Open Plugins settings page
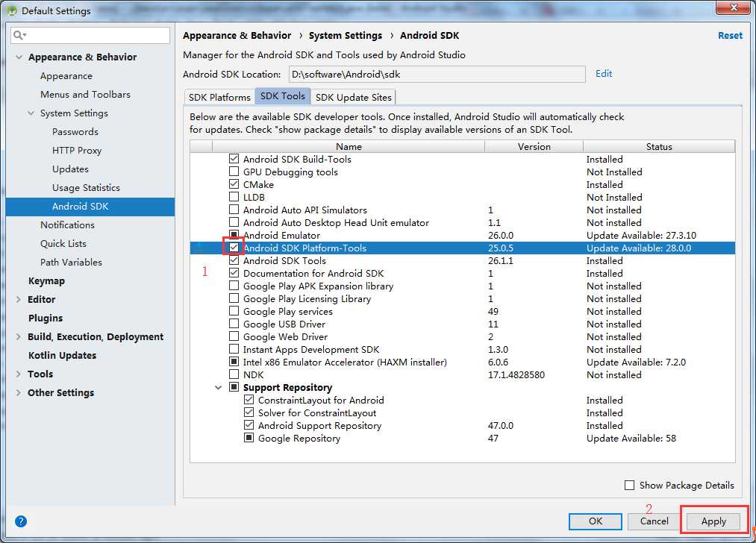The width and height of the screenshot is (756, 543). pos(46,318)
